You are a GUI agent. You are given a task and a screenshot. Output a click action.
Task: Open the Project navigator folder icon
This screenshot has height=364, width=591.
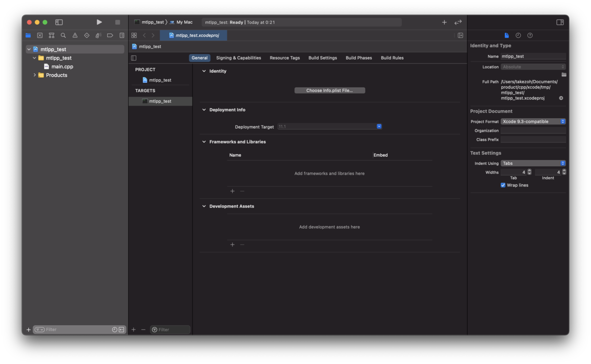click(28, 35)
